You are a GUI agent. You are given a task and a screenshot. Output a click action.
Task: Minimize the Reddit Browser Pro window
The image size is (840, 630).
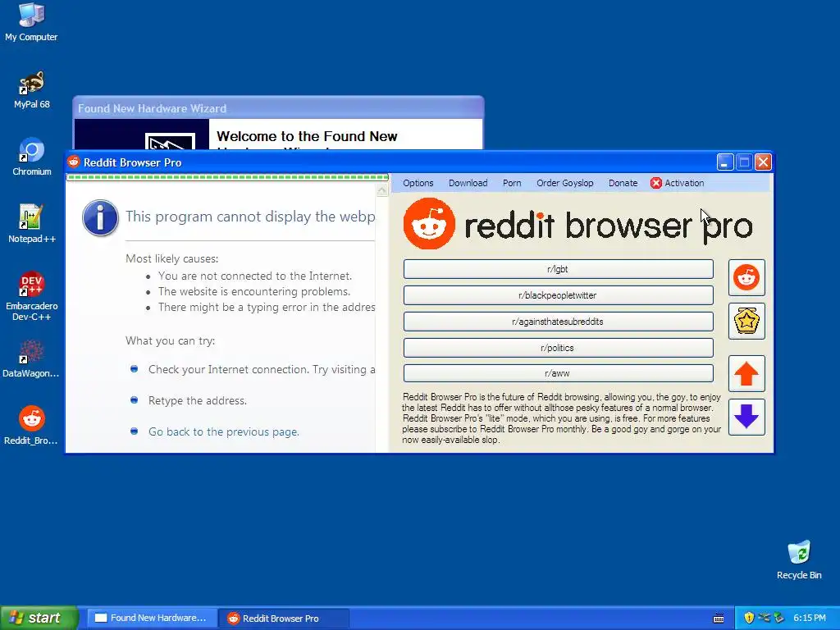pyautogui.click(x=725, y=162)
